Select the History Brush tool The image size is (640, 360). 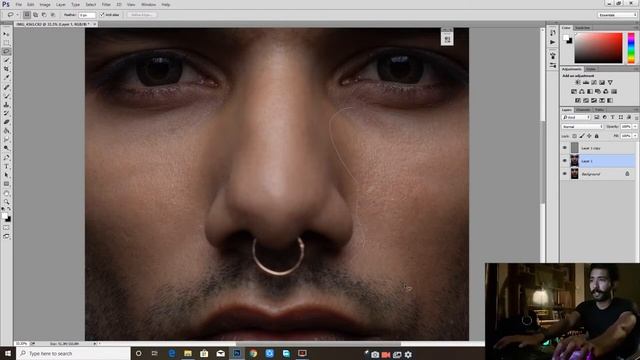pyautogui.click(x=6, y=113)
